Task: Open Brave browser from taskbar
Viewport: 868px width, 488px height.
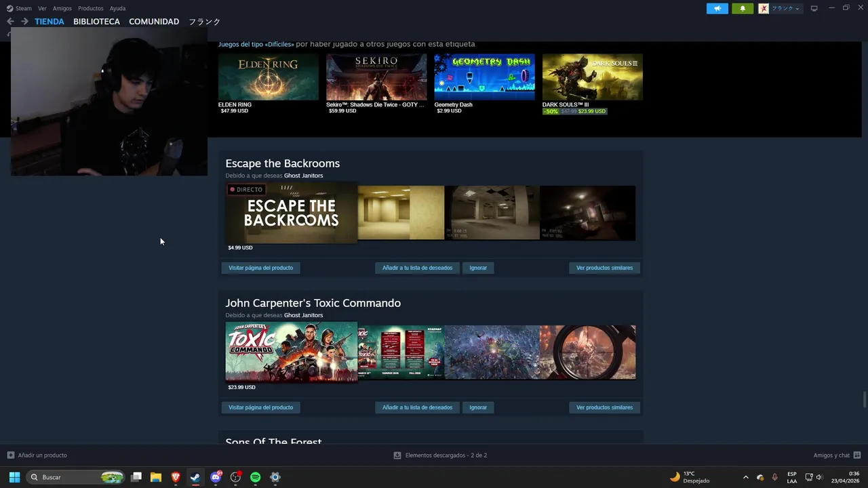Action: tap(176, 477)
